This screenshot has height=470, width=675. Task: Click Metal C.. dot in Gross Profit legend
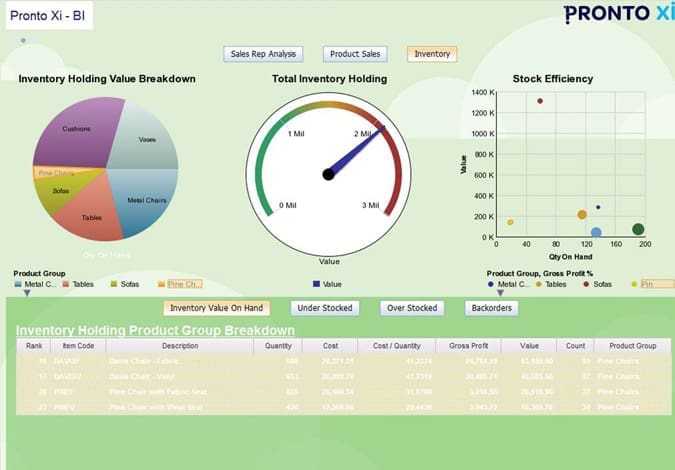click(491, 284)
